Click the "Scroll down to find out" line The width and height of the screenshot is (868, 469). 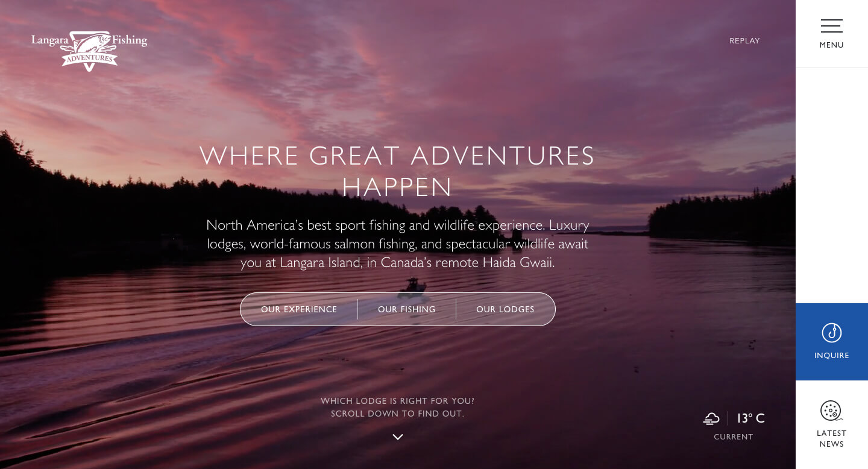point(398,414)
